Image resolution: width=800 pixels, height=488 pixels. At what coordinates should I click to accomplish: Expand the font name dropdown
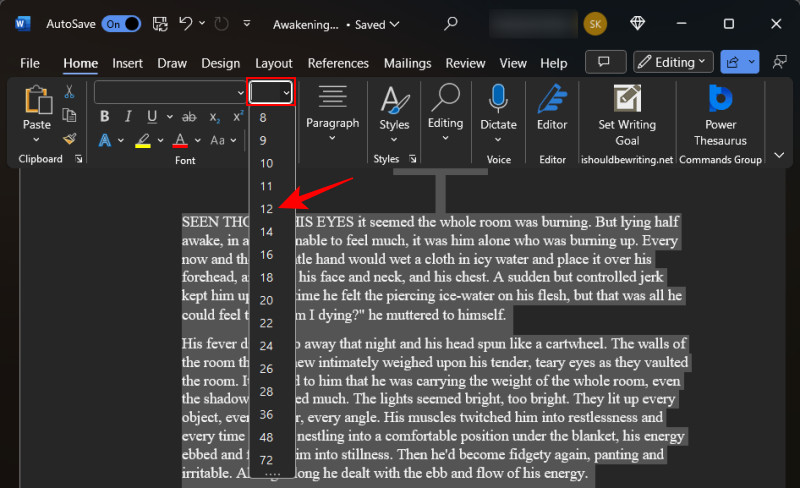coord(240,93)
